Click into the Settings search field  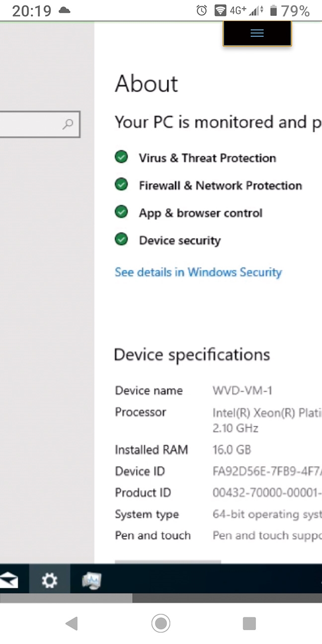pos(40,124)
